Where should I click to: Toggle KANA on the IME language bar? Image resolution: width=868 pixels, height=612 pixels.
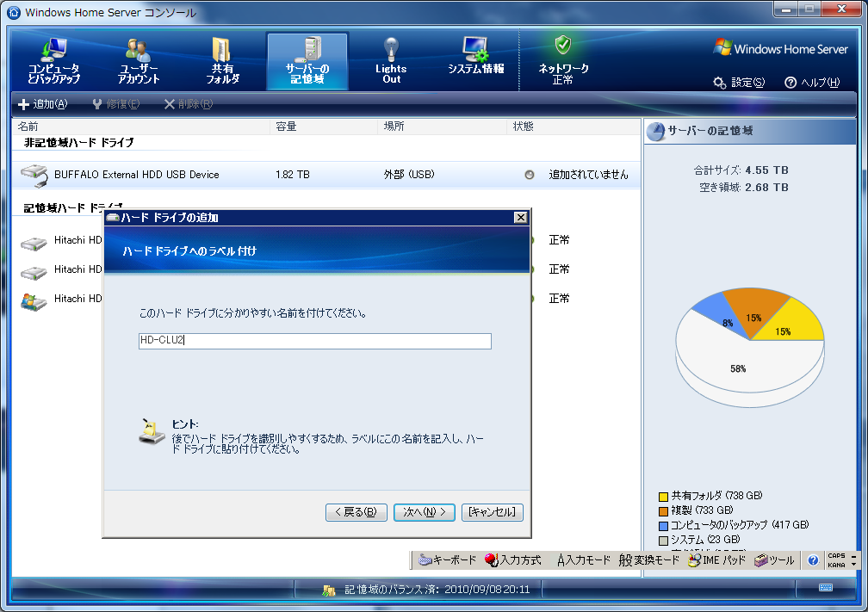[x=836, y=565]
